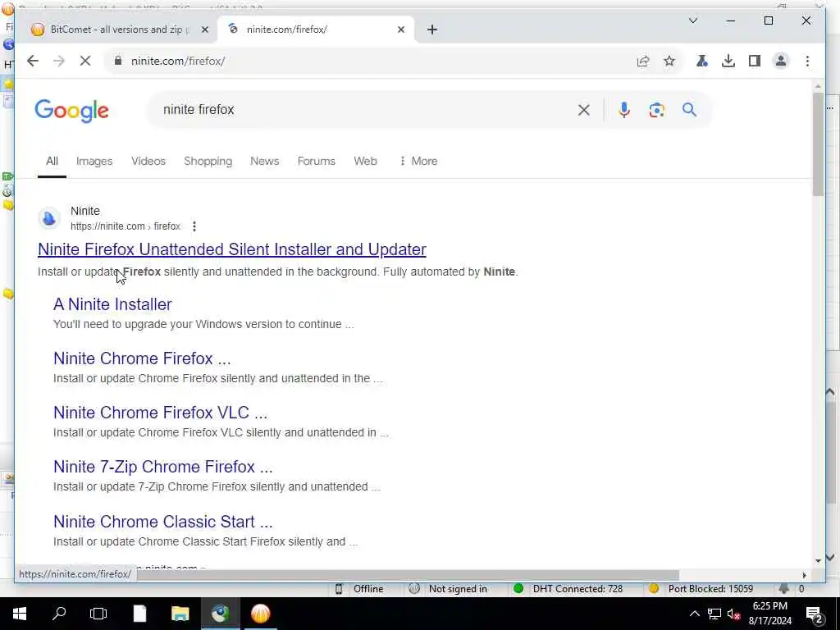Switch to Images results
Viewport: 840px width, 630px height.
tap(94, 162)
